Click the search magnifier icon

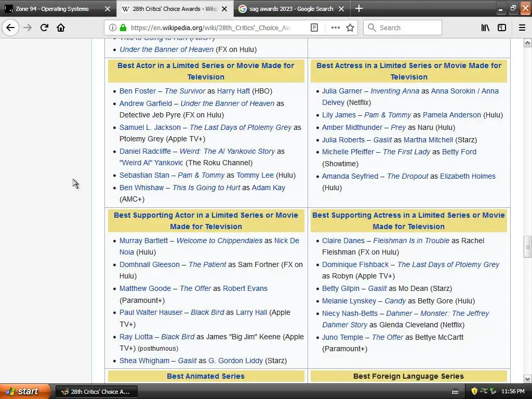(371, 28)
